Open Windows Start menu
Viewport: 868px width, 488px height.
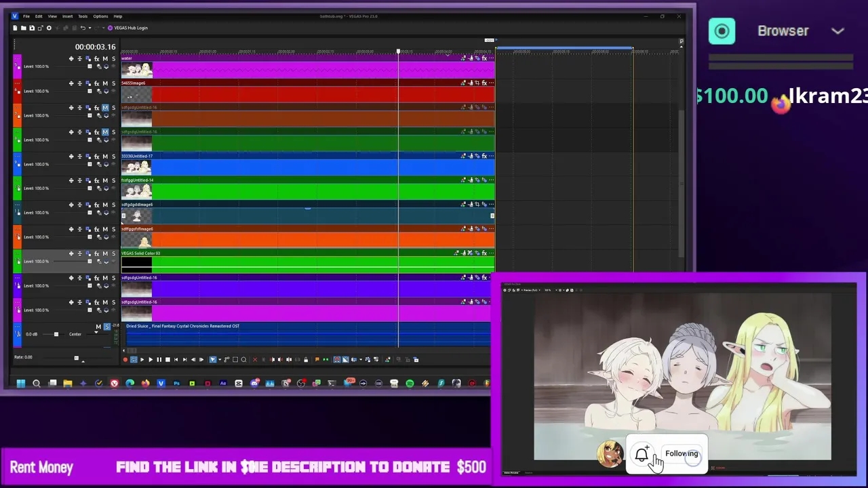coord(21,384)
